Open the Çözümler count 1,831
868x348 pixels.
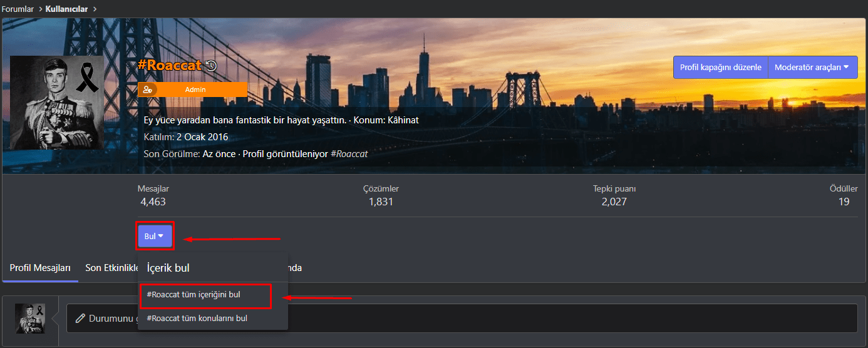381,202
